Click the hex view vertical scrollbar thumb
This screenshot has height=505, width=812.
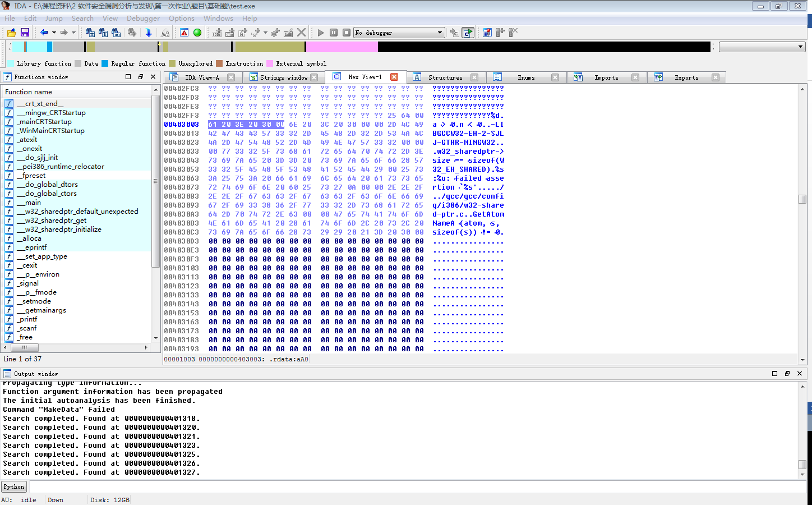(802, 199)
